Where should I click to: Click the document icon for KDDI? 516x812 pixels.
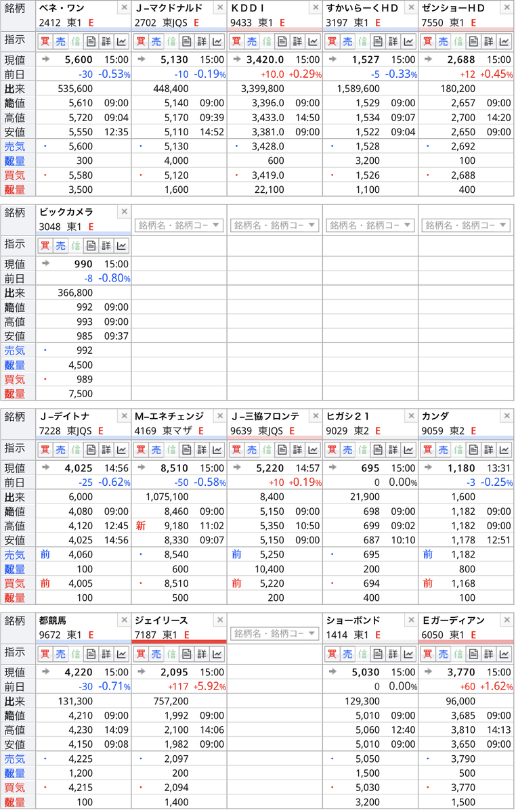coord(282,41)
